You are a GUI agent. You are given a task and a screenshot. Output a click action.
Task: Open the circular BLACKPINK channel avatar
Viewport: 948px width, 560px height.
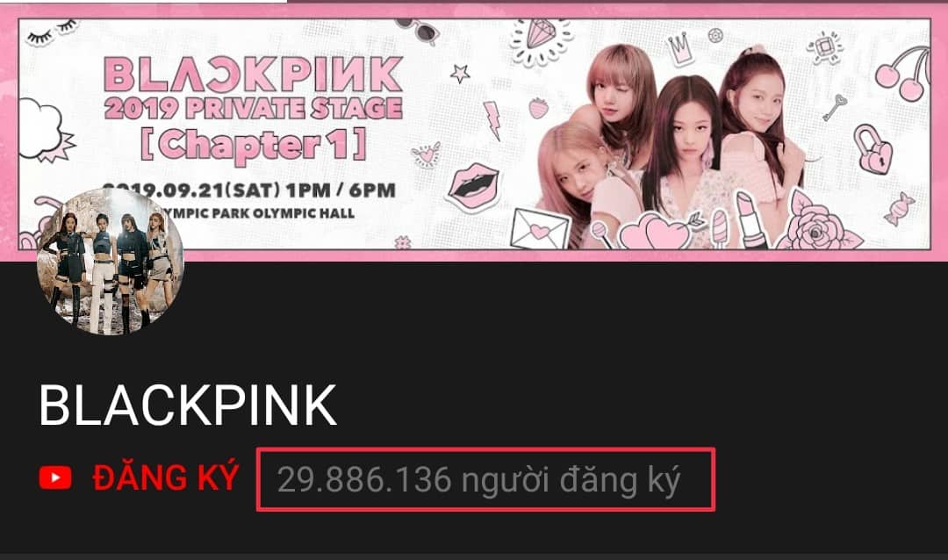[x=111, y=262]
